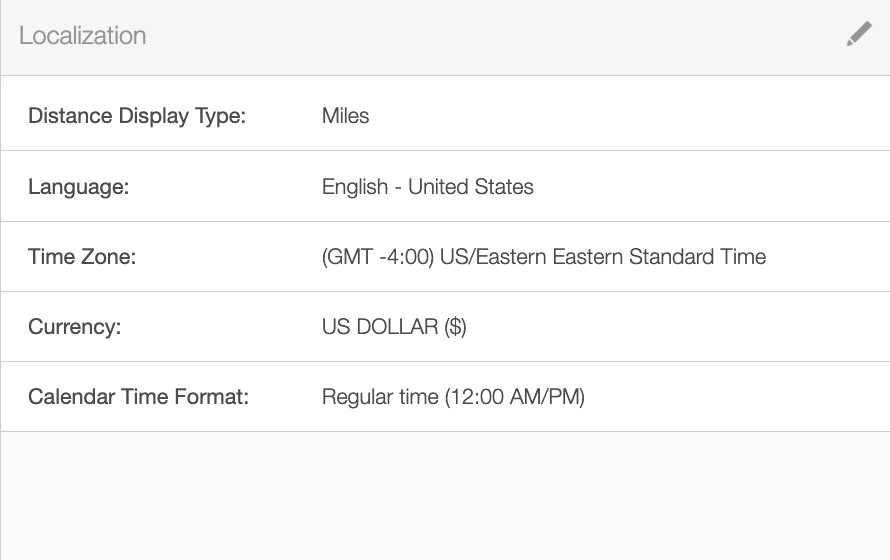Click the Regular time value
890x560 pixels.
[380, 397]
